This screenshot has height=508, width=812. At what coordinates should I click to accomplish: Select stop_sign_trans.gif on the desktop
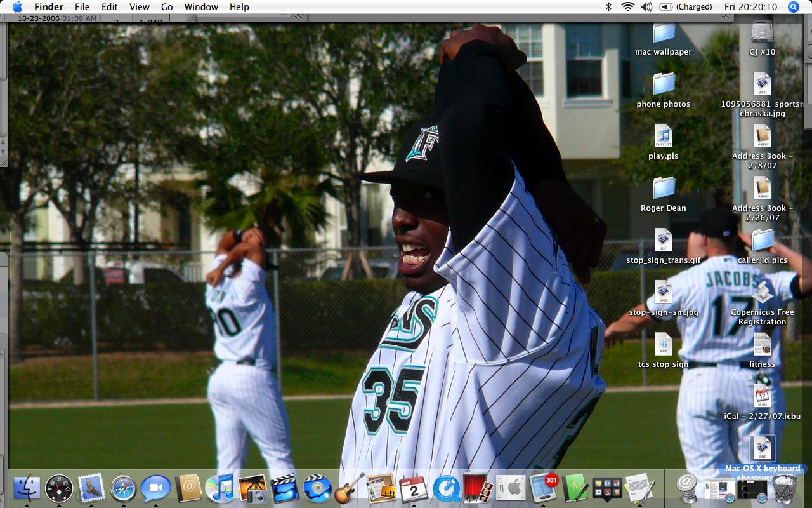tap(664, 247)
